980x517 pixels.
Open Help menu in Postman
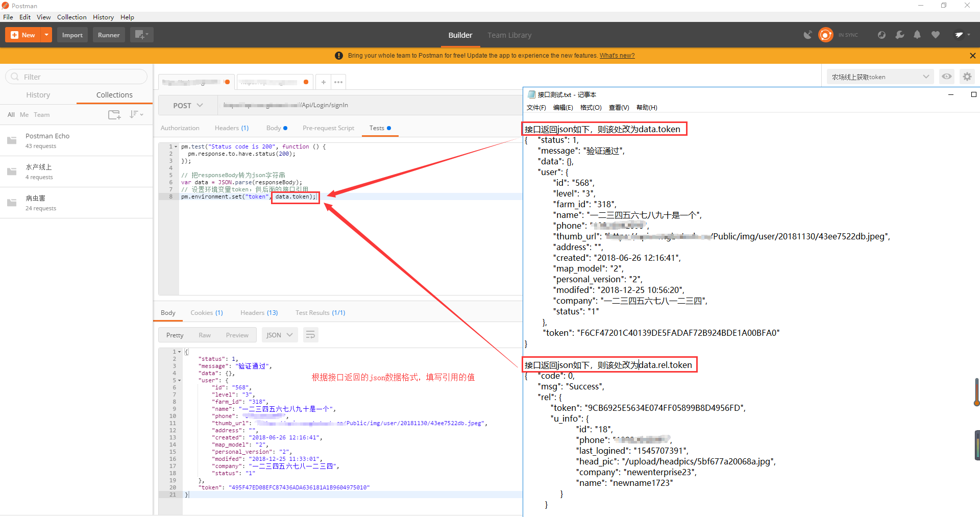click(x=127, y=17)
